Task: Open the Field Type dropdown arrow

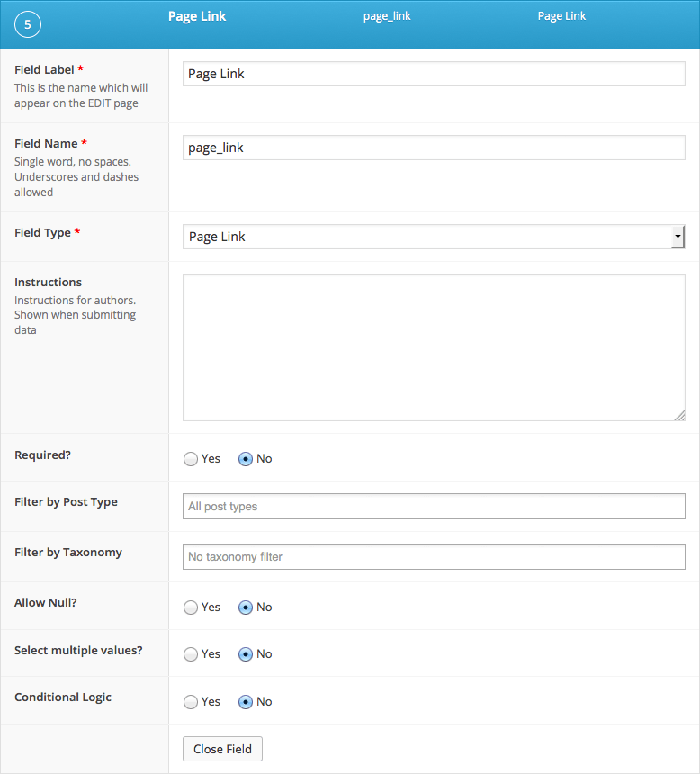Action: pyautogui.click(x=678, y=237)
